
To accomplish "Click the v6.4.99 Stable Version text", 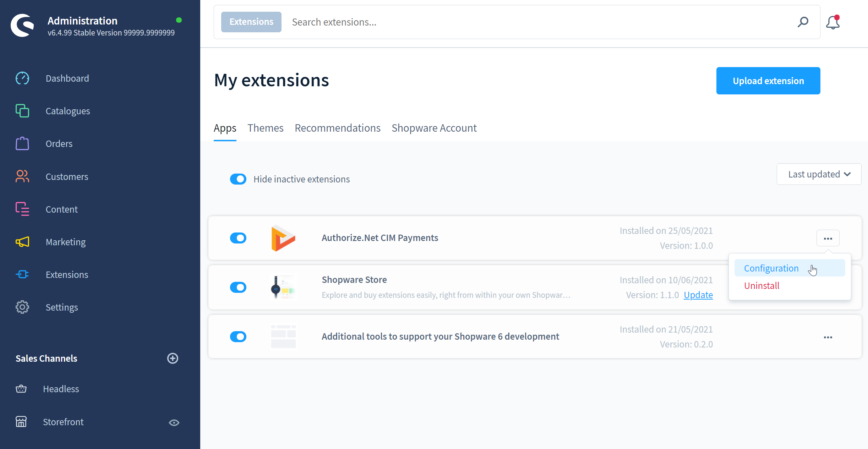I will pyautogui.click(x=111, y=33).
